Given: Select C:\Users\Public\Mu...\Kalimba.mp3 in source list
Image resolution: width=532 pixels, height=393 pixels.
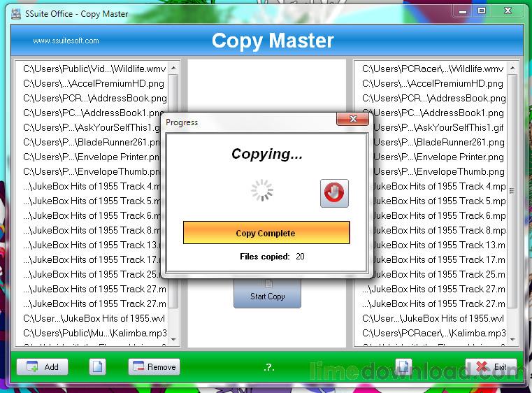Looking at the screenshot, I should click(x=95, y=333).
